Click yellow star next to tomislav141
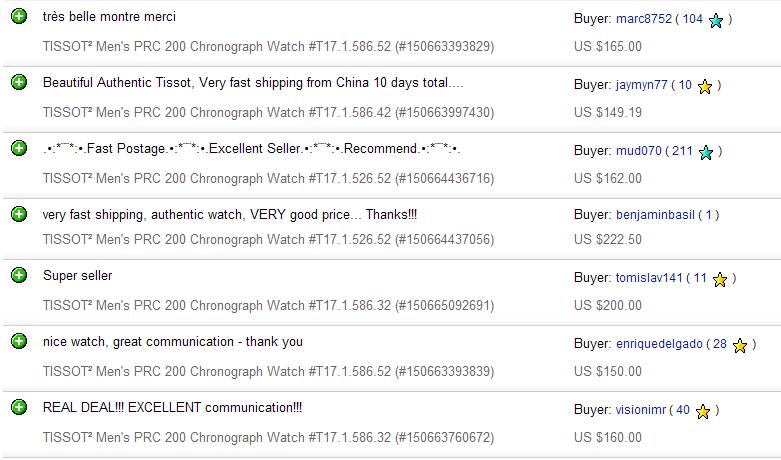This screenshot has width=781, height=460. [x=720, y=280]
